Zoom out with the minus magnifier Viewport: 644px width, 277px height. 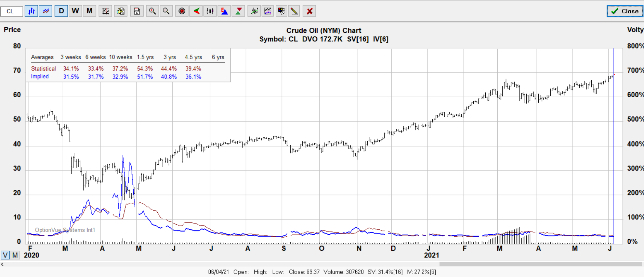point(166,11)
